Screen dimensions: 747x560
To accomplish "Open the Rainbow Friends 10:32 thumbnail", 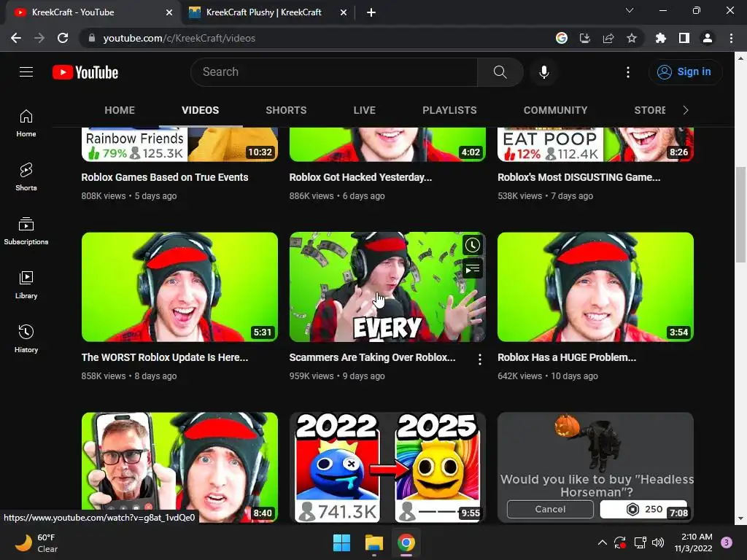I will pyautogui.click(x=179, y=144).
